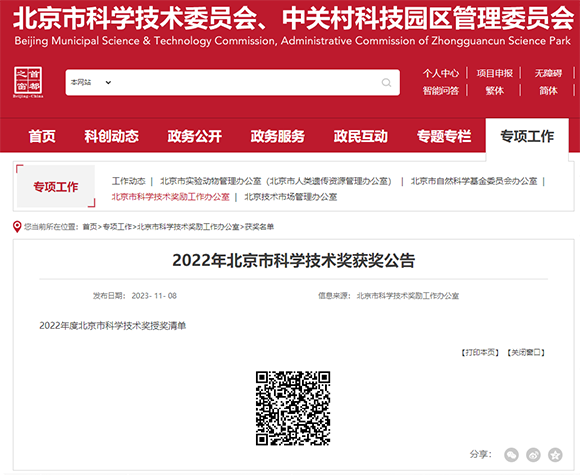This screenshot has width=580, height=476.
Task: Go to 个人中心 in the header
Action: click(x=441, y=73)
